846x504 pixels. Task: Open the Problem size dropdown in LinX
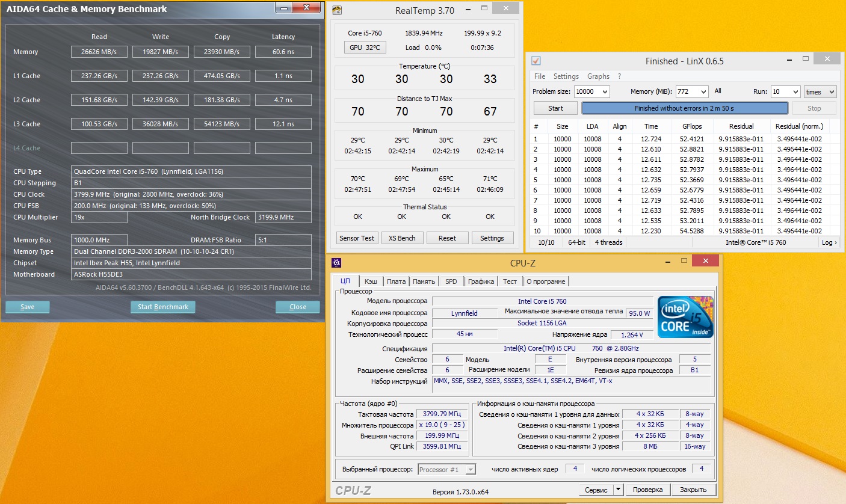(x=605, y=92)
